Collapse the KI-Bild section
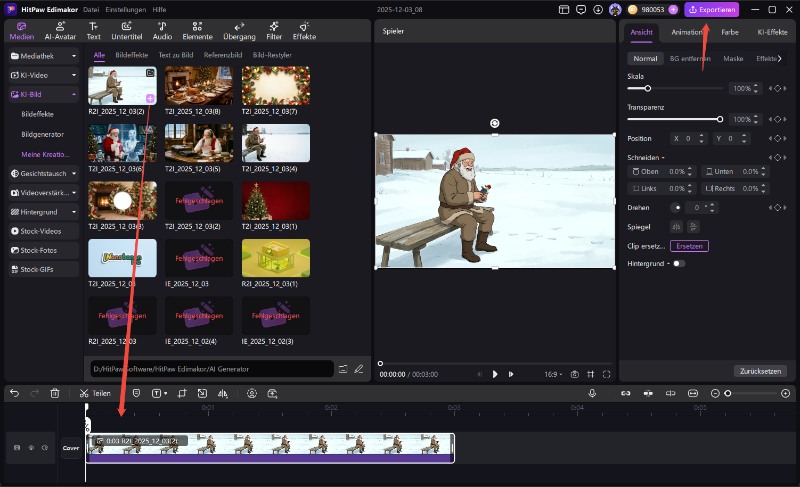Image resolution: width=800 pixels, height=487 pixels. [43, 94]
